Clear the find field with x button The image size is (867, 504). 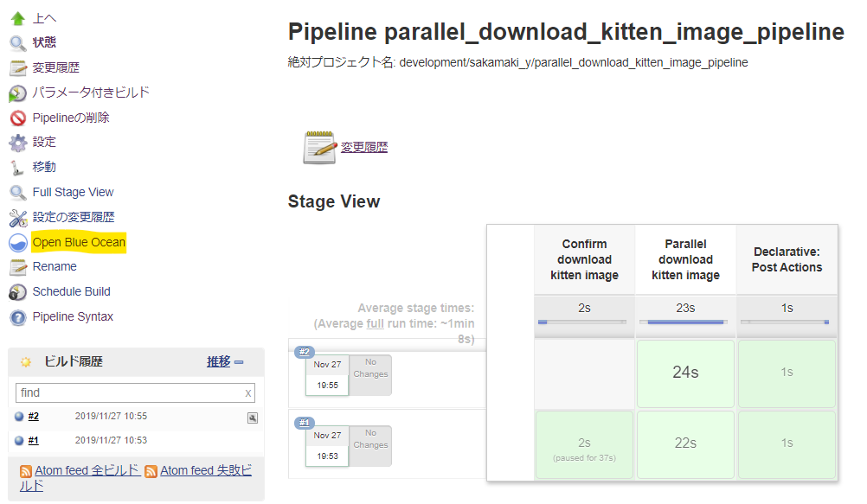tap(248, 393)
